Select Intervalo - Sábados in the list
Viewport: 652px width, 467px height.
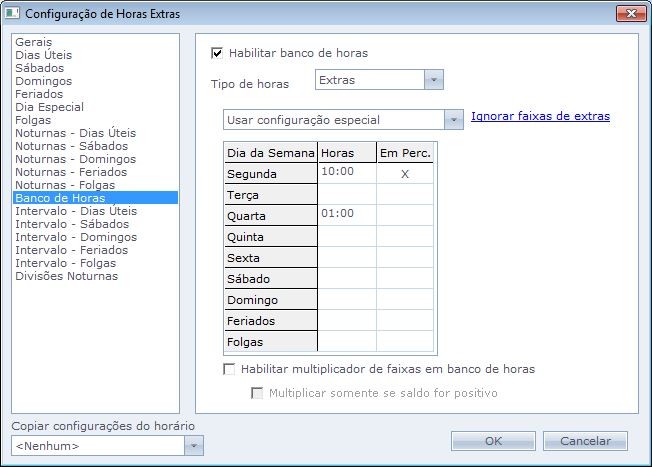(x=71, y=225)
